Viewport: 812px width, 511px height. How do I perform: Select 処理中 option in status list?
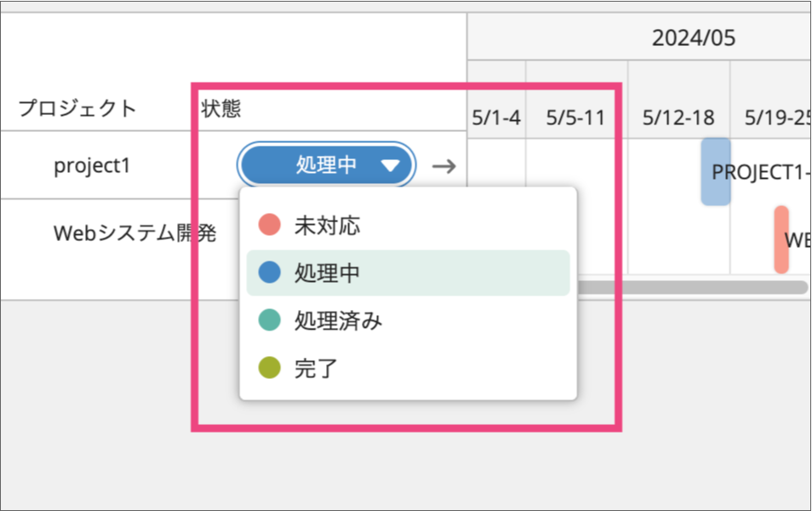(327, 273)
